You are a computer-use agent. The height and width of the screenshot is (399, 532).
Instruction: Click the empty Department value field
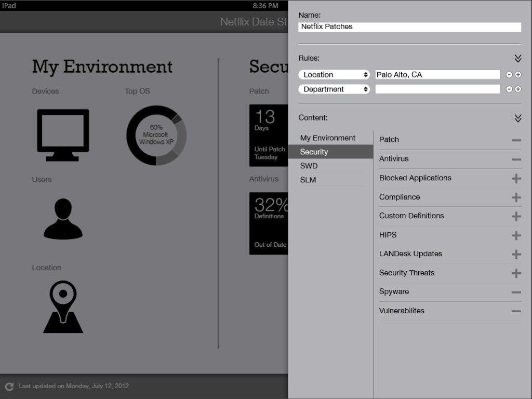pos(437,89)
